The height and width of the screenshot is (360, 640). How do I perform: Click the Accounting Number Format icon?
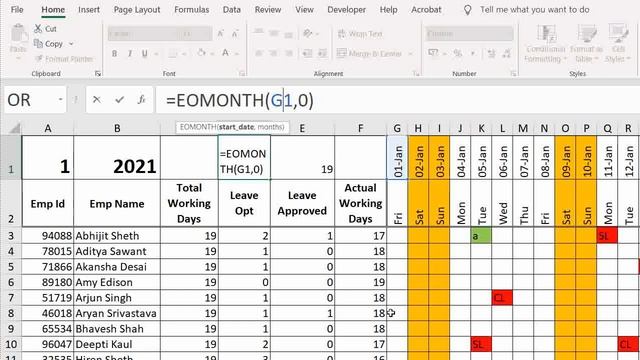[x=433, y=53]
